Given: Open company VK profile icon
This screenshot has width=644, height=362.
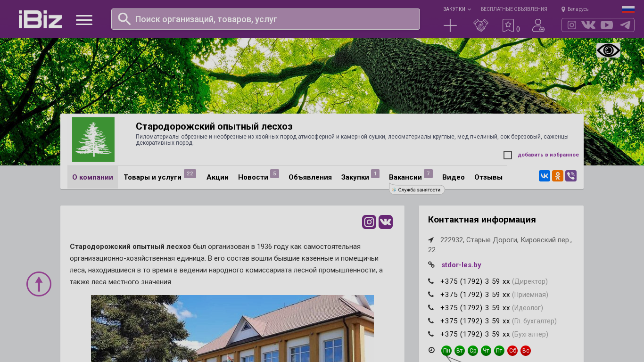Looking at the screenshot, I should click(x=386, y=222).
